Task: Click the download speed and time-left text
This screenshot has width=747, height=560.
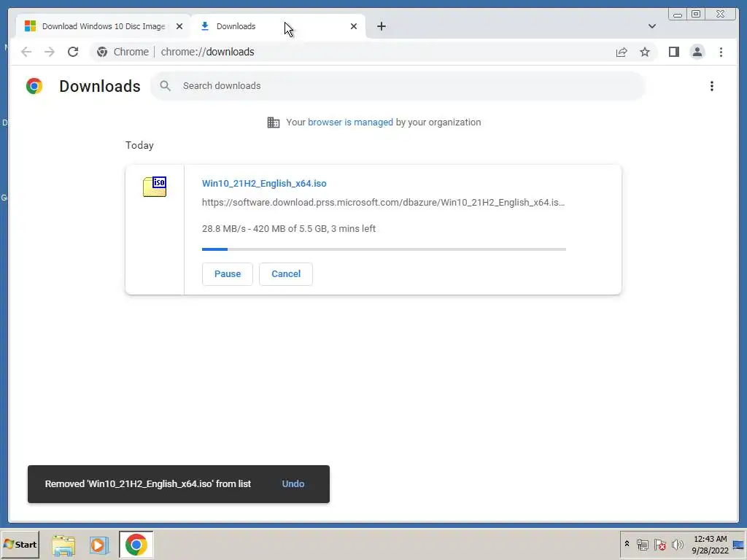Action: point(289,228)
